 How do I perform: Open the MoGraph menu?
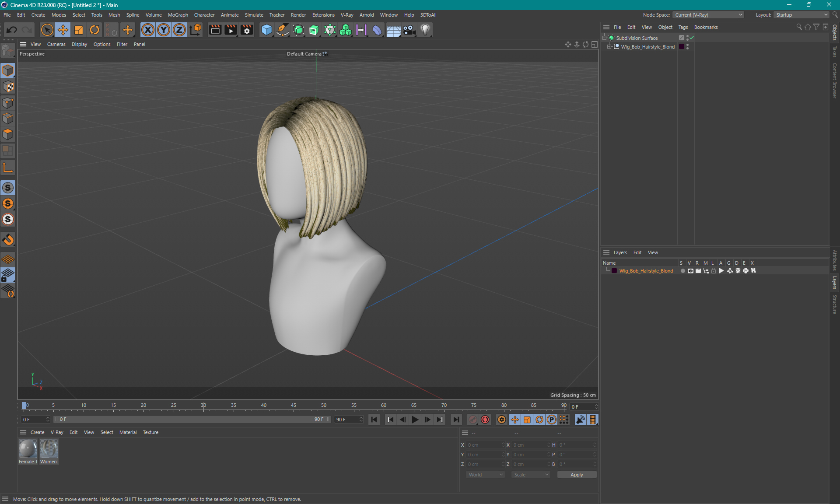(181, 15)
